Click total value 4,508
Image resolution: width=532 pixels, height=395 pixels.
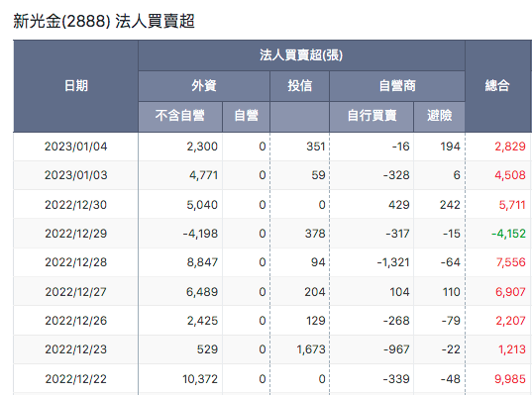(x=510, y=175)
